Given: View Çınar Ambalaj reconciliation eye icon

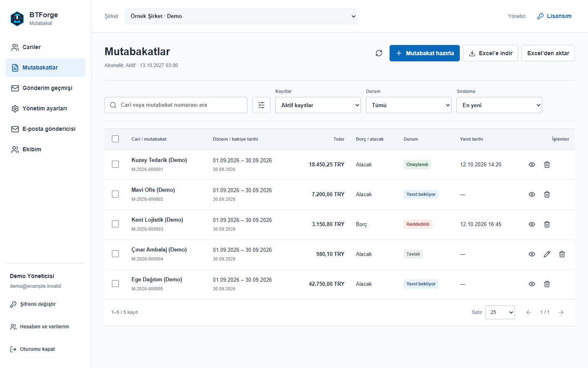Looking at the screenshot, I should [532, 254].
